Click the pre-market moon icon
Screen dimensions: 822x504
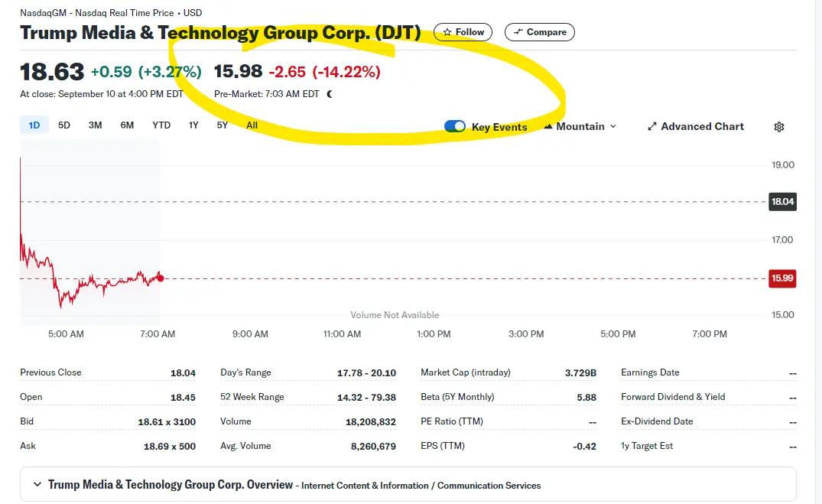(x=330, y=94)
